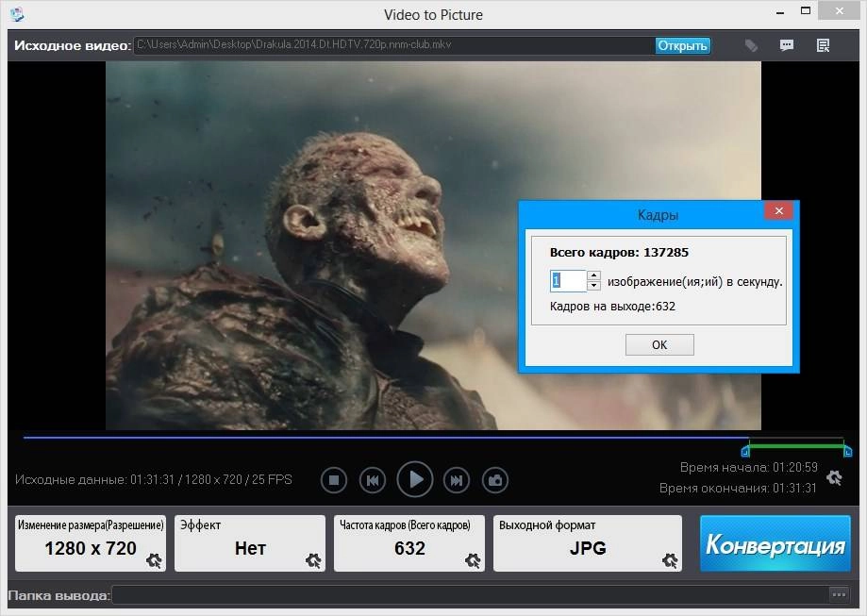
Task: Click the source video path field
Action: (x=392, y=44)
